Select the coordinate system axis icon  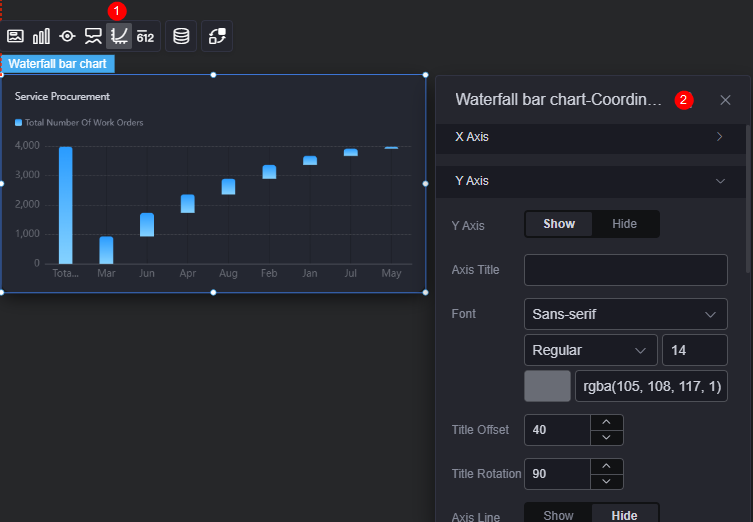(x=119, y=36)
